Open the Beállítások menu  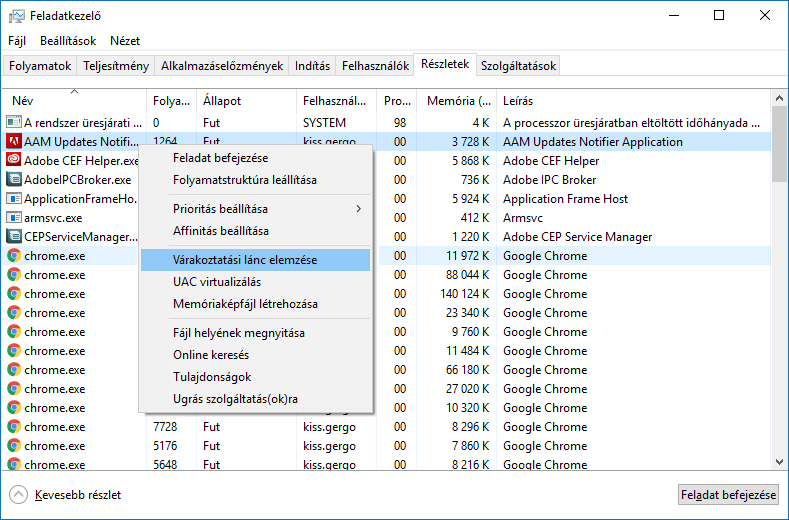[68, 41]
